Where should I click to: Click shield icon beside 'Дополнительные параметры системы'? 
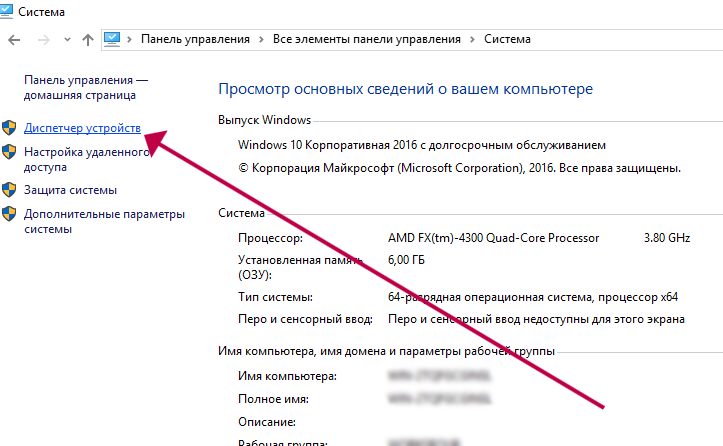tap(9, 214)
